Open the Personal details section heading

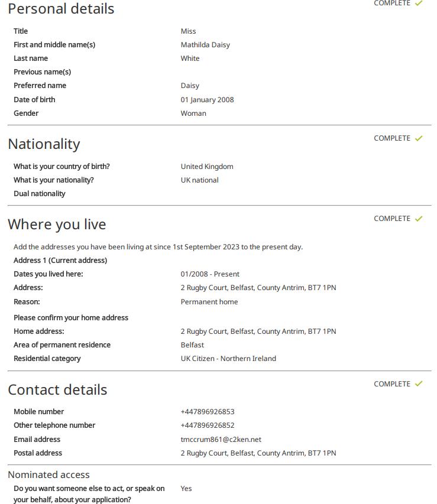[x=61, y=9]
